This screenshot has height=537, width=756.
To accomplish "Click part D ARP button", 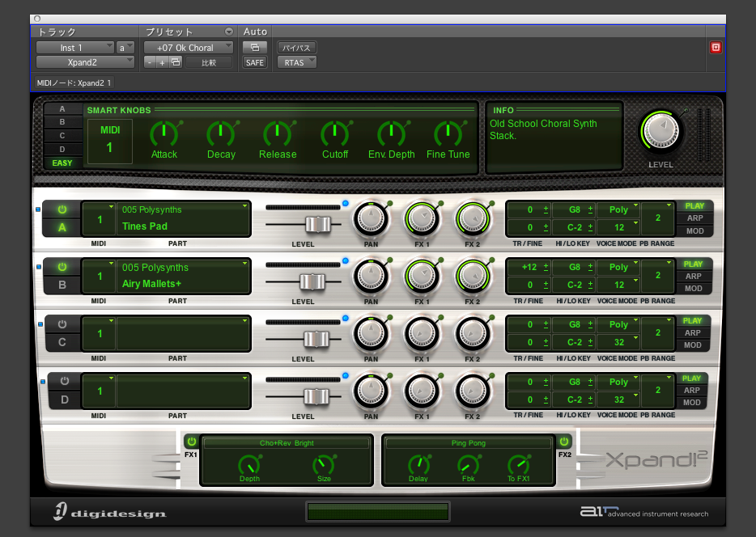I will coord(691,390).
